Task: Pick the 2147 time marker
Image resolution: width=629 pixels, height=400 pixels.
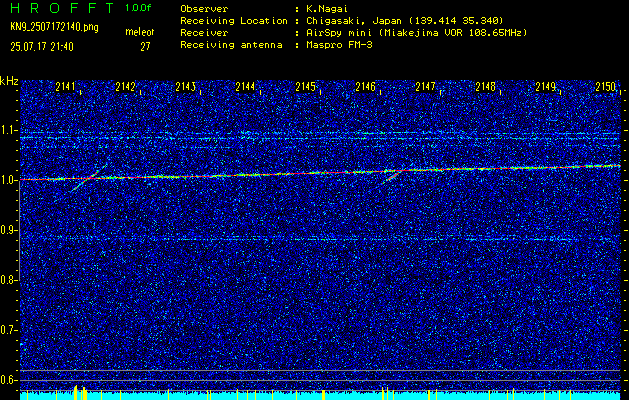Action: [425, 86]
